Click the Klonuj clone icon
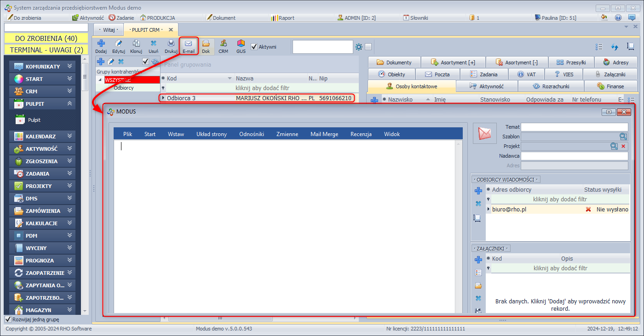Screen dimensions: 644x336 click(136, 46)
